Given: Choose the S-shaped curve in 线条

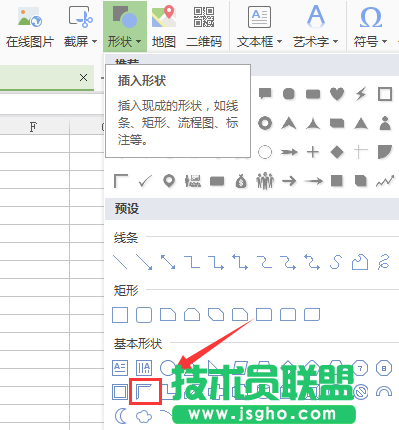Looking at the screenshot, I should click(x=336, y=262).
